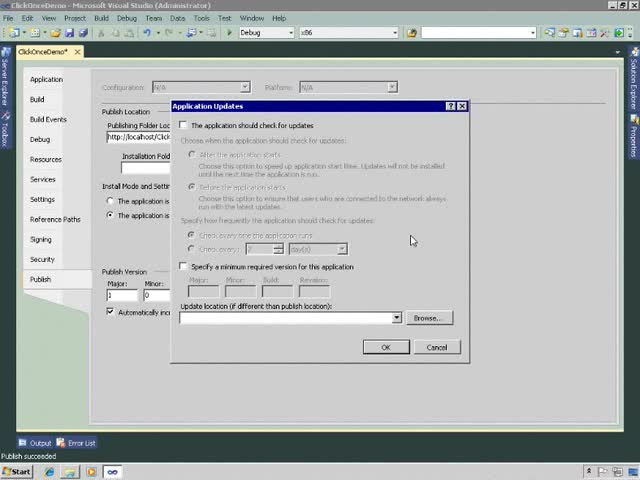Check 'Specify a minimum required version'
Screen dimensions: 640x480
click(183, 267)
